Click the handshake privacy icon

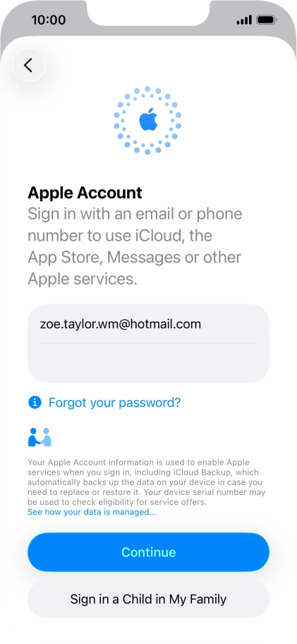pos(40,437)
